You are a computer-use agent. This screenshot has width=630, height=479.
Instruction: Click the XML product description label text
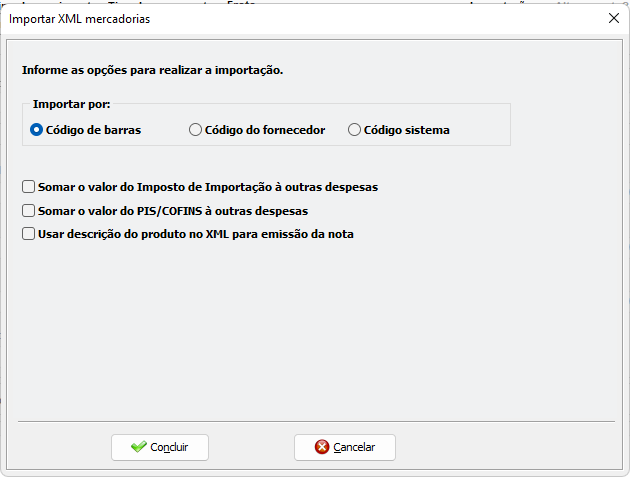195,235
